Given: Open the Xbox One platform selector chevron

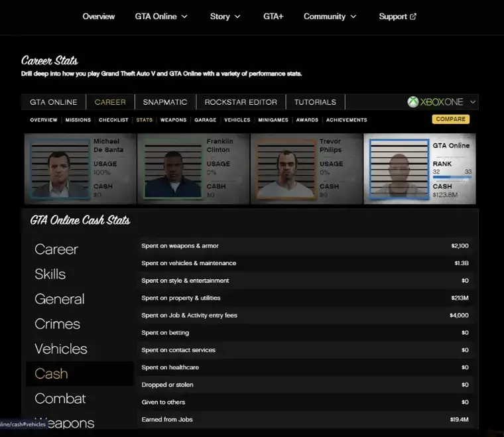Looking at the screenshot, I should click(x=473, y=102).
